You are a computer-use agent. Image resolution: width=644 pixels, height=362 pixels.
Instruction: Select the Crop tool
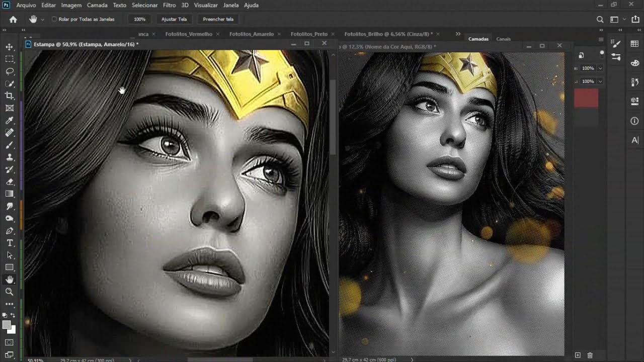point(9,96)
